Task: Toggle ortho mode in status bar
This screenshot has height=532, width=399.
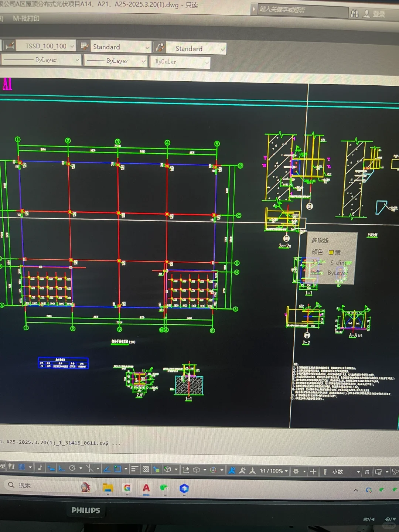Action: click(x=62, y=468)
